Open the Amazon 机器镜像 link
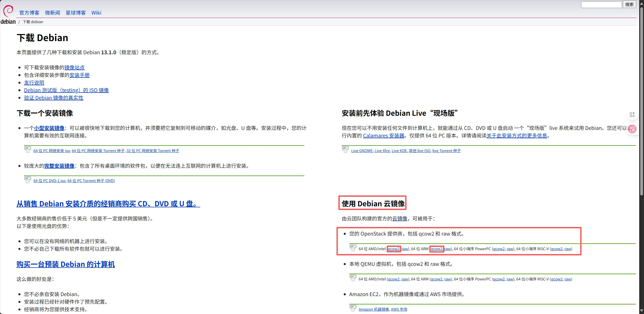644x314 pixels. coord(374,309)
